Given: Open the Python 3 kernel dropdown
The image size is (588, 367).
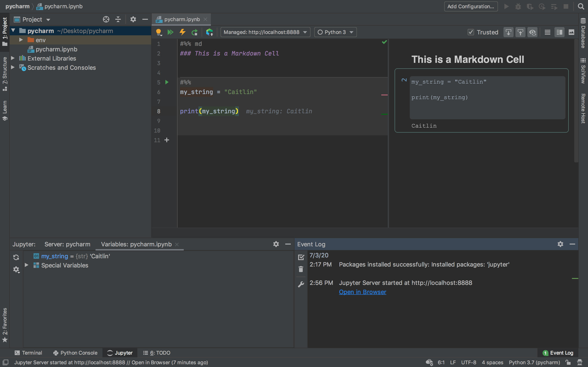Looking at the screenshot, I should click(335, 32).
